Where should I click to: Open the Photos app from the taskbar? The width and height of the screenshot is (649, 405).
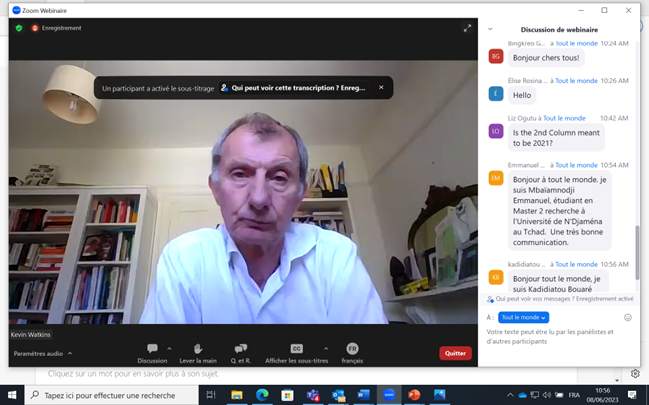pyautogui.click(x=440, y=395)
